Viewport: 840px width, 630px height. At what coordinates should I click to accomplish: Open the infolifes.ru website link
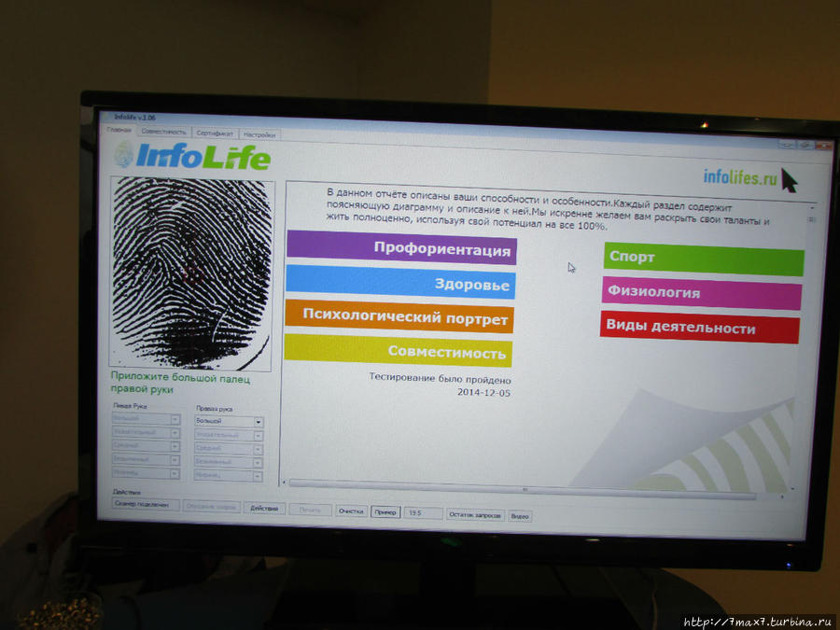[x=740, y=176]
